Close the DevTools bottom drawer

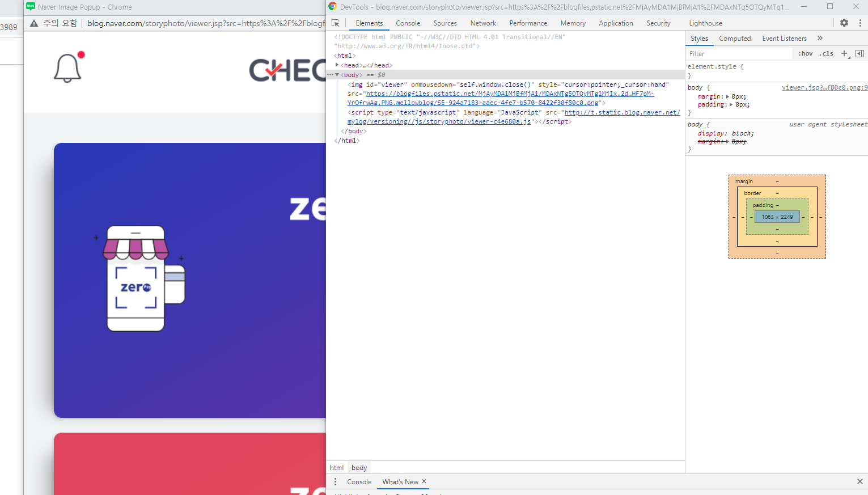click(x=859, y=481)
